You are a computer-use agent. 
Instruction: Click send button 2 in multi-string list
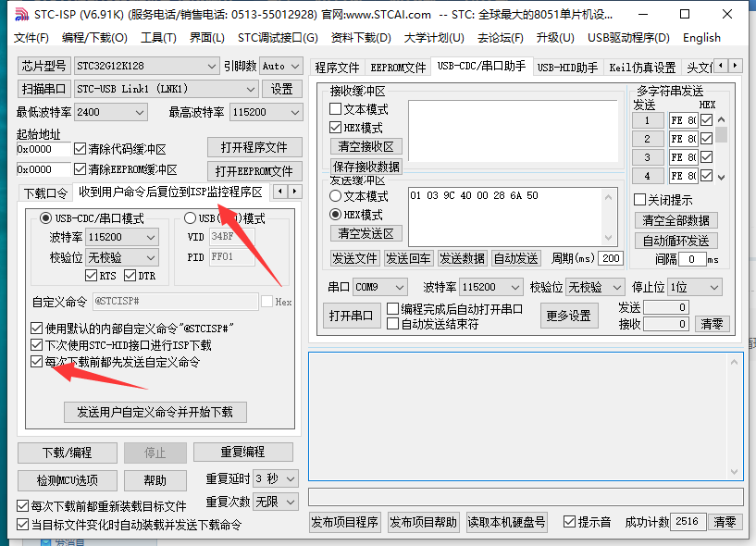648,139
